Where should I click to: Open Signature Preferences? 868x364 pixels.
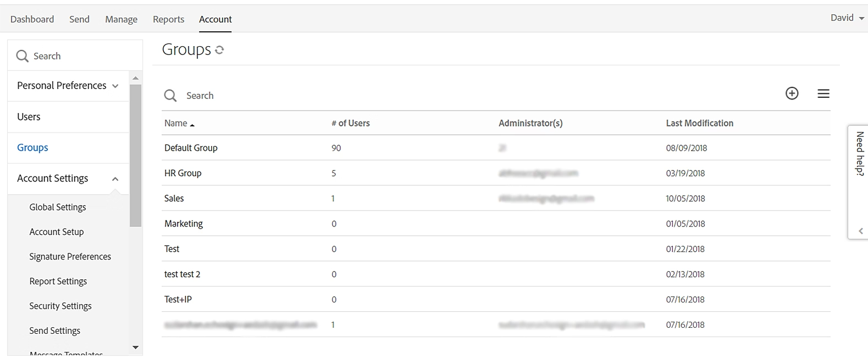pyautogui.click(x=70, y=257)
